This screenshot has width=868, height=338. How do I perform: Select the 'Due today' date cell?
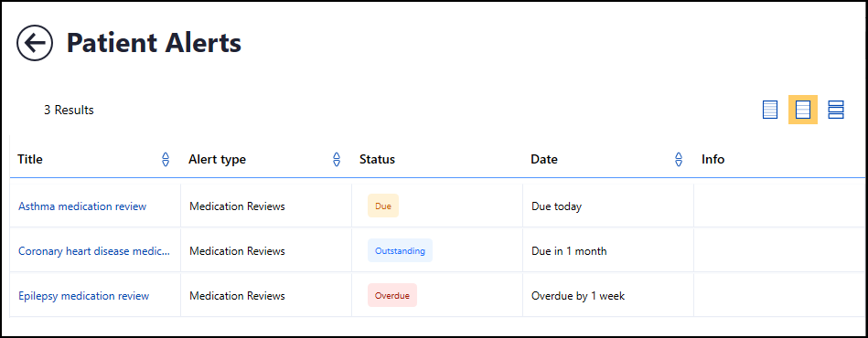[556, 206]
